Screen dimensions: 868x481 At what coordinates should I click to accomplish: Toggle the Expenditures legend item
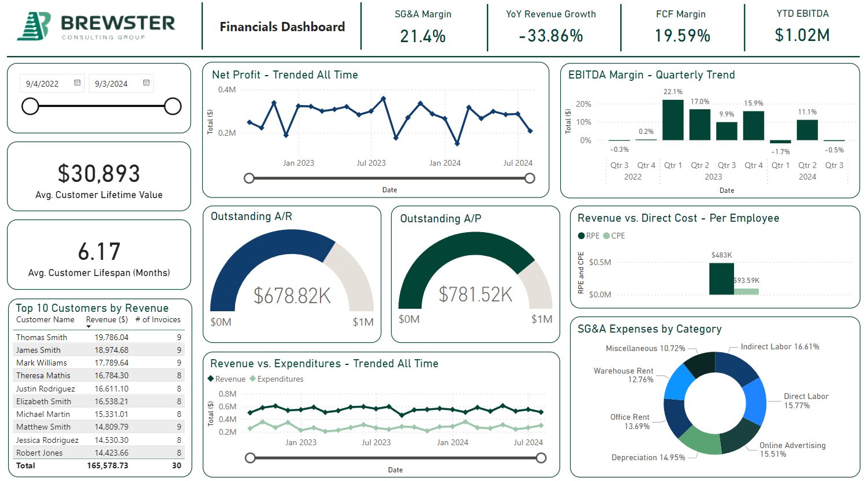click(276, 379)
